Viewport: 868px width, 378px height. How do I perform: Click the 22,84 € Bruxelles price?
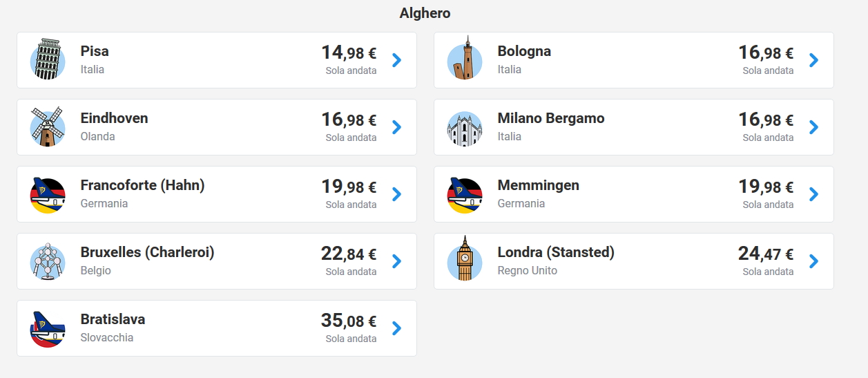[x=349, y=254]
